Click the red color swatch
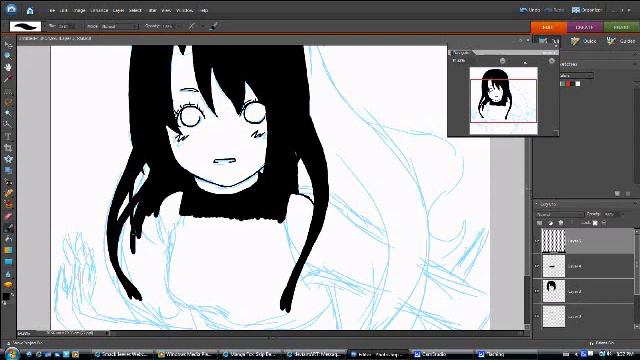 tap(568, 84)
